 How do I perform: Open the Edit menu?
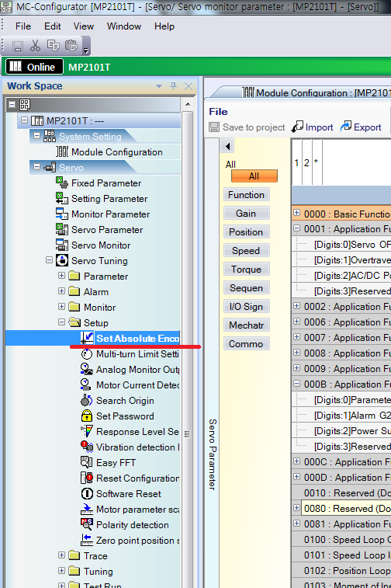pos(53,26)
